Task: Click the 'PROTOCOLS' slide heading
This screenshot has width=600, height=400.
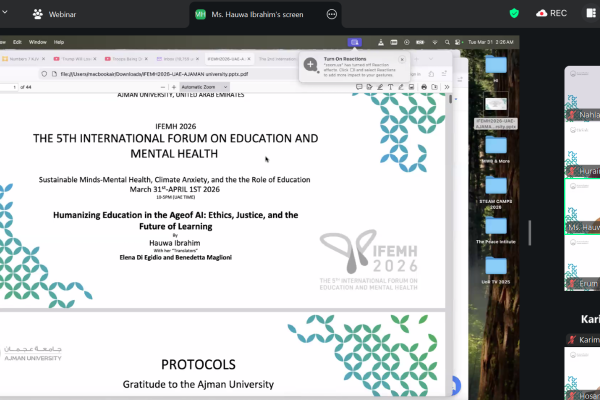Action: pos(198,364)
